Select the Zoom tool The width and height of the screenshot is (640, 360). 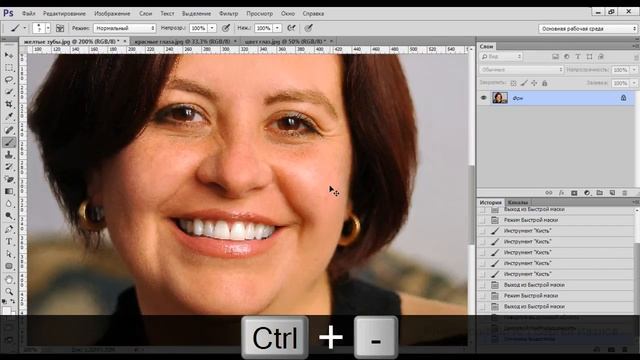click(x=9, y=291)
